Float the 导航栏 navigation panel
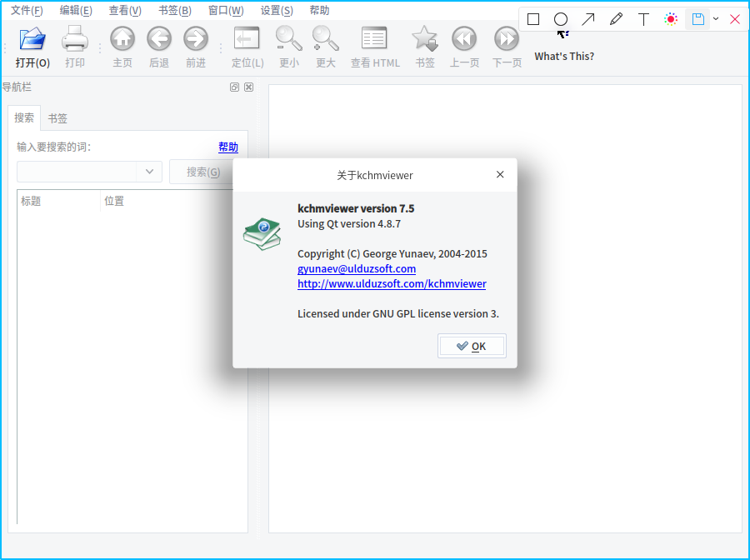The height and width of the screenshot is (560, 750). (234, 87)
